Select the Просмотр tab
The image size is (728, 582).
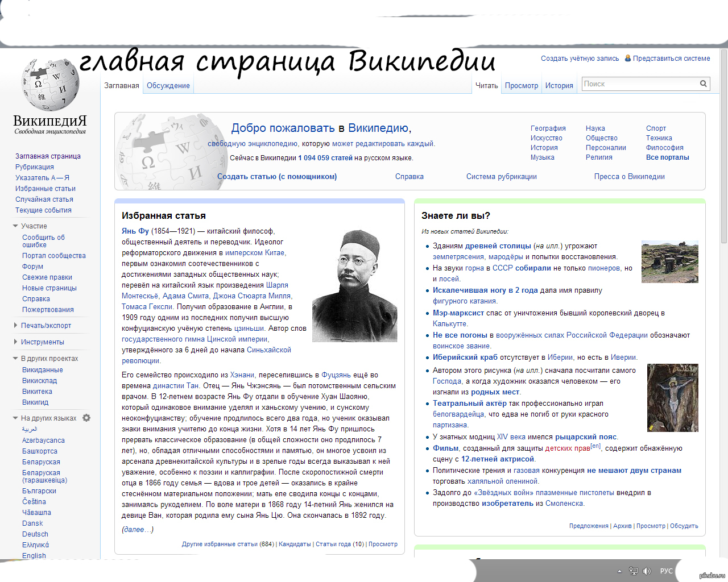click(x=521, y=86)
